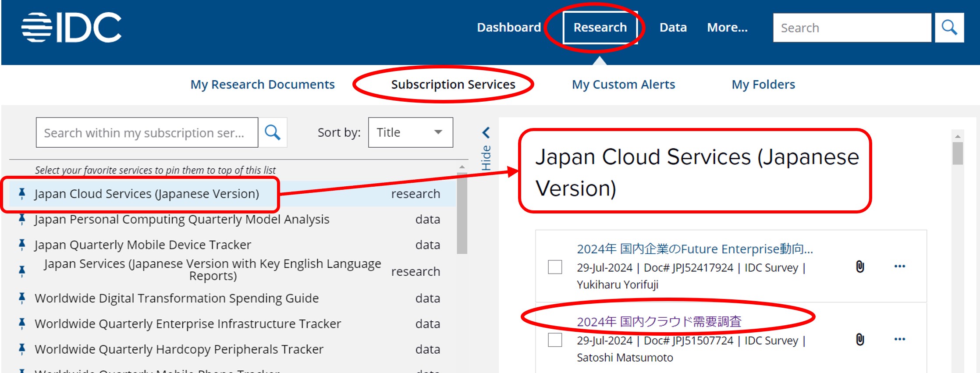Select Japan Cloud Services (Japanese Version) service
Viewport: 980px width, 373px height.
[147, 194]
